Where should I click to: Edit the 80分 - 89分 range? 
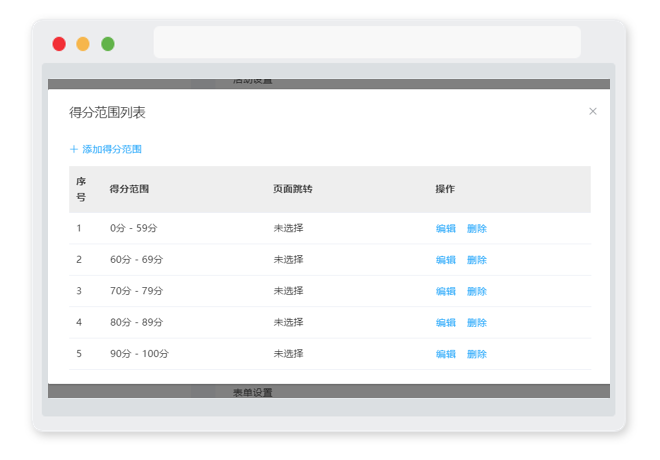(x=446, y=323)
